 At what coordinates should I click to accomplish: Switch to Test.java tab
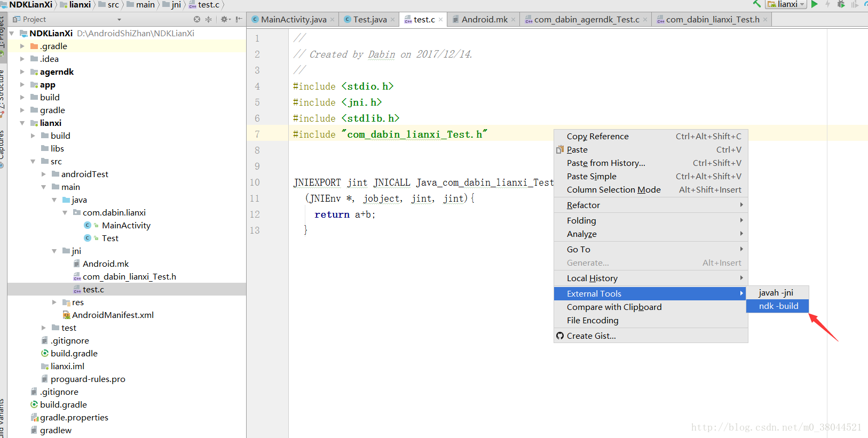[x=369, y=19]
